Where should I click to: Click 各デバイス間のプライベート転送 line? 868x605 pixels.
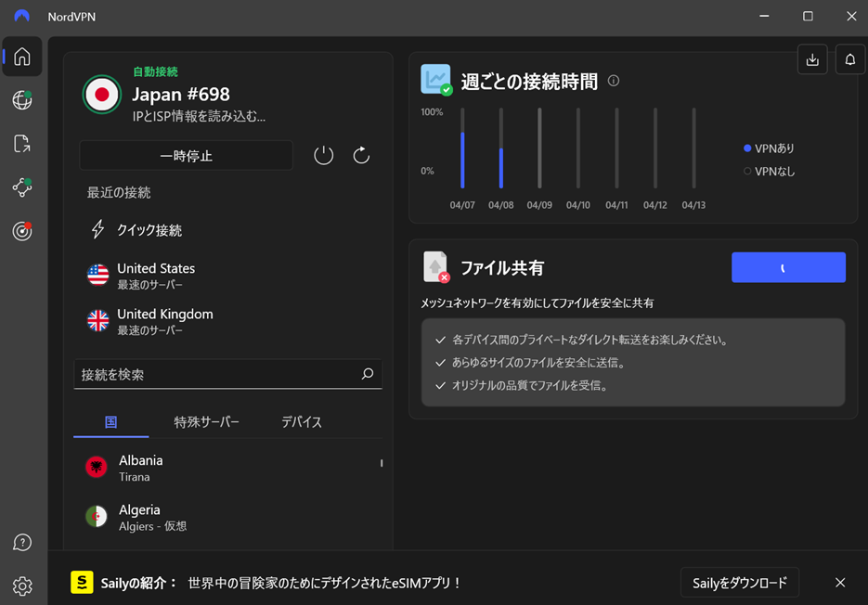pyautogui.click(x=589, y=340)
